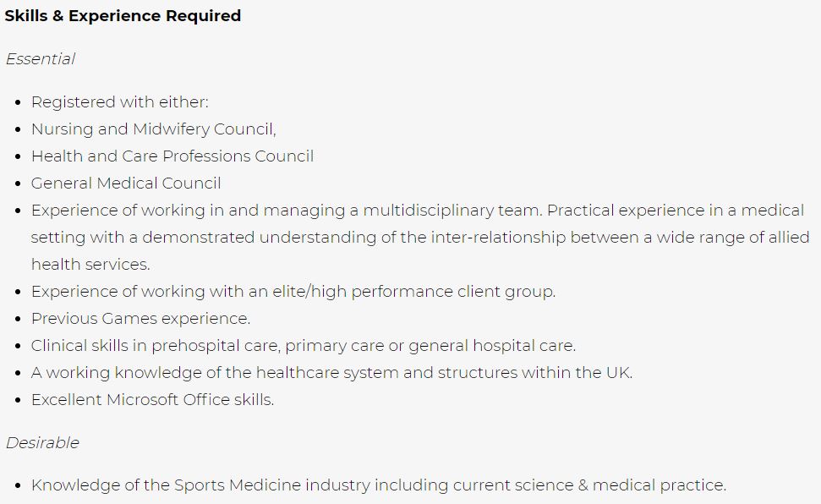Click the 'health services.' line
The image size is (821, 504).
(x=90, y=265)
